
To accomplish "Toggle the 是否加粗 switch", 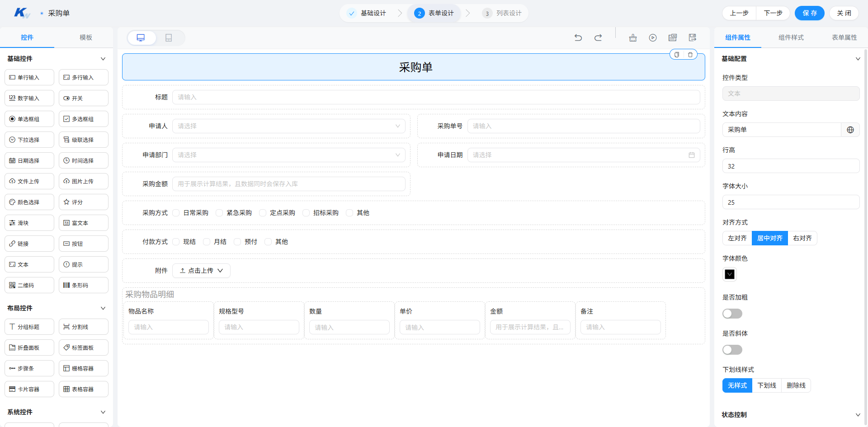I will click(x=732, y=314).
